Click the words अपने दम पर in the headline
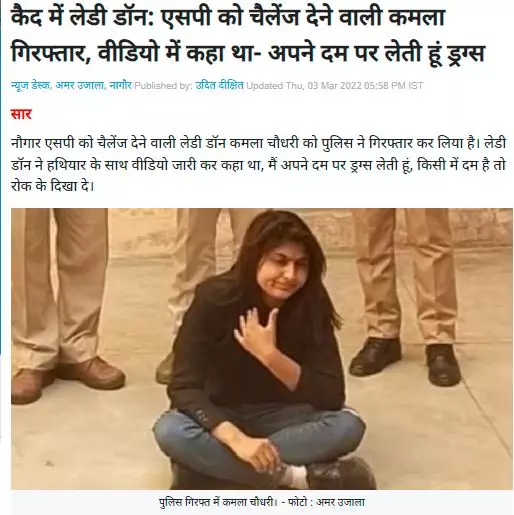514x515 pixels. tap(322, 53)
